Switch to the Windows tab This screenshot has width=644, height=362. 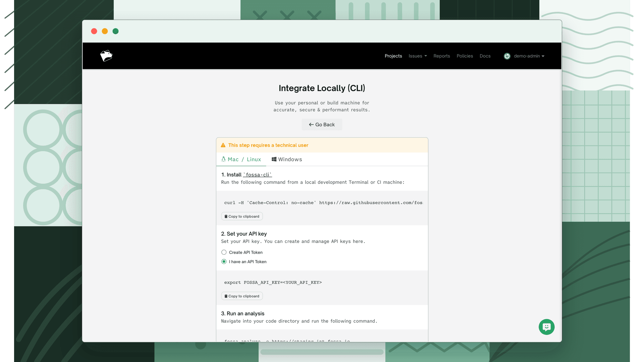tap(287, 160)
